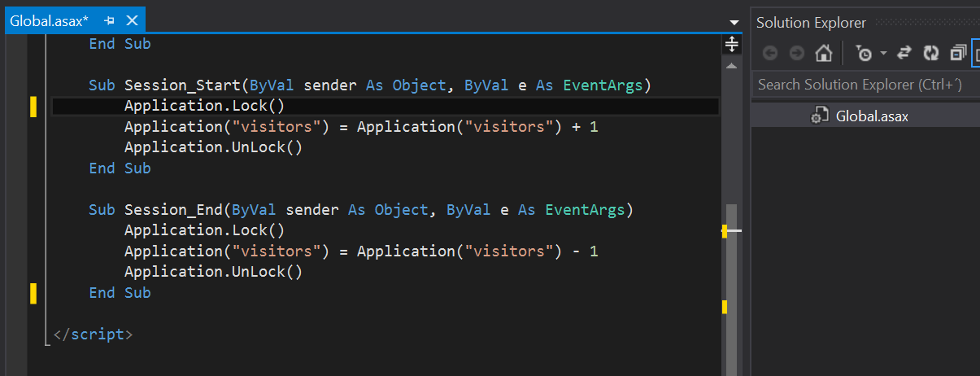Viewport: 980px width, 376px height.
Task: Click the Forward arrow in Solution Explorer
Action: coord(796,54)
